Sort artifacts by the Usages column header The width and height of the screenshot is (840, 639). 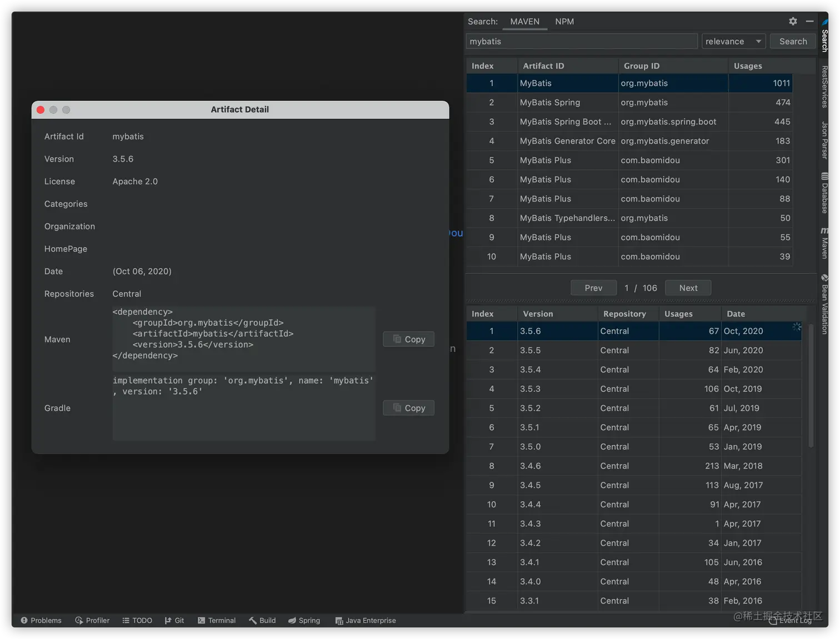(x=760, y=66)
